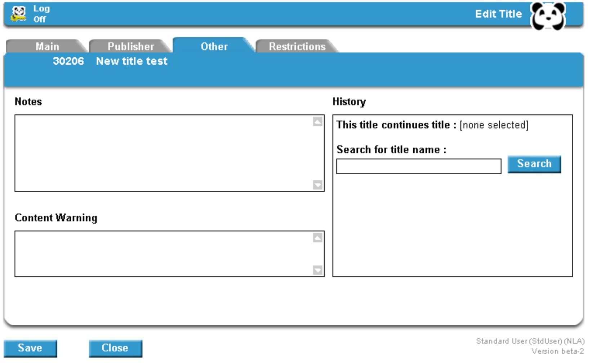
Task: Select the Other tab
Action: point(214,46)
